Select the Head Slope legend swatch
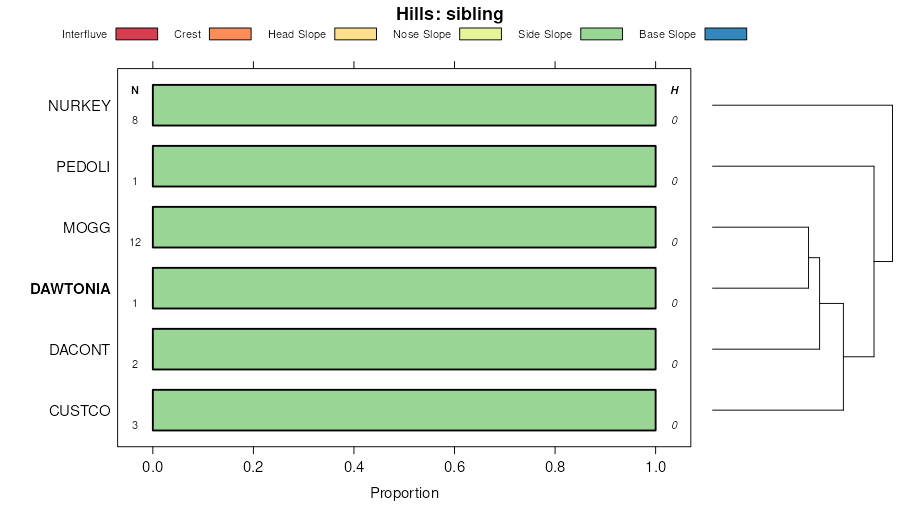The height and width of the screenshot is (520, 900). pos(355,34)
